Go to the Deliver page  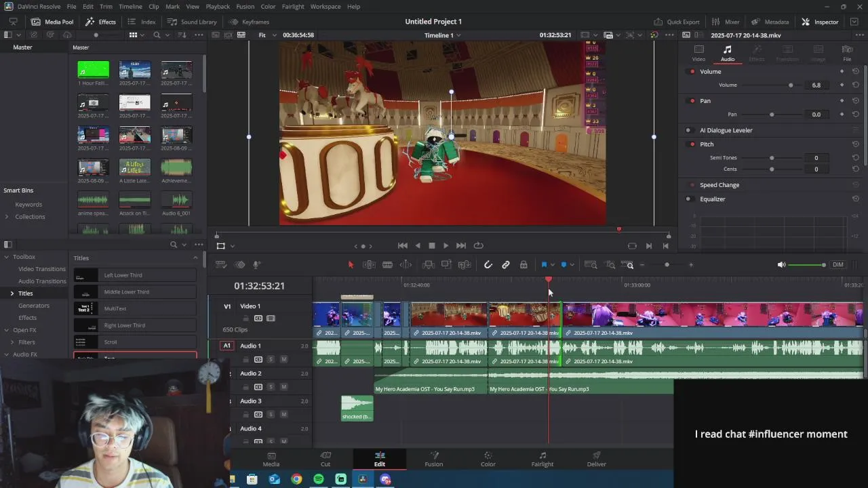(597, 459)
